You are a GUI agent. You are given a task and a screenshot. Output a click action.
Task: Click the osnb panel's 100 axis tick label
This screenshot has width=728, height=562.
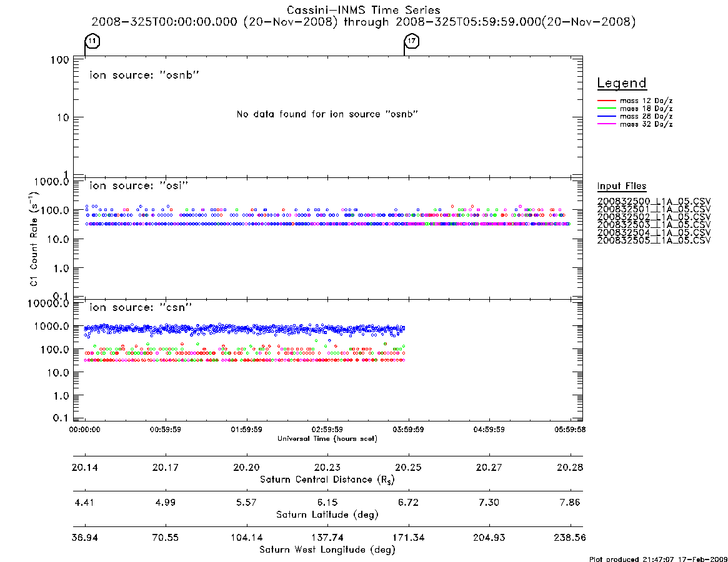(60, 60)
